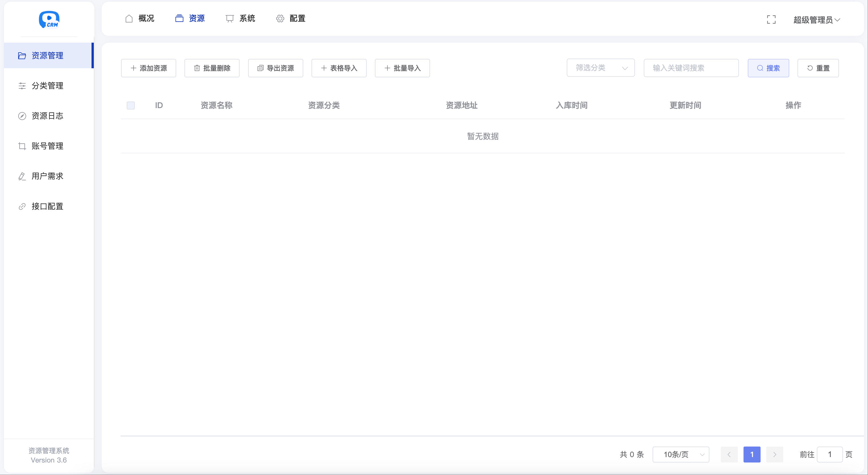Click the crop icon beside 账号管理
The height and width of the screenshot is (475, 868).
[x=22, y=146]
